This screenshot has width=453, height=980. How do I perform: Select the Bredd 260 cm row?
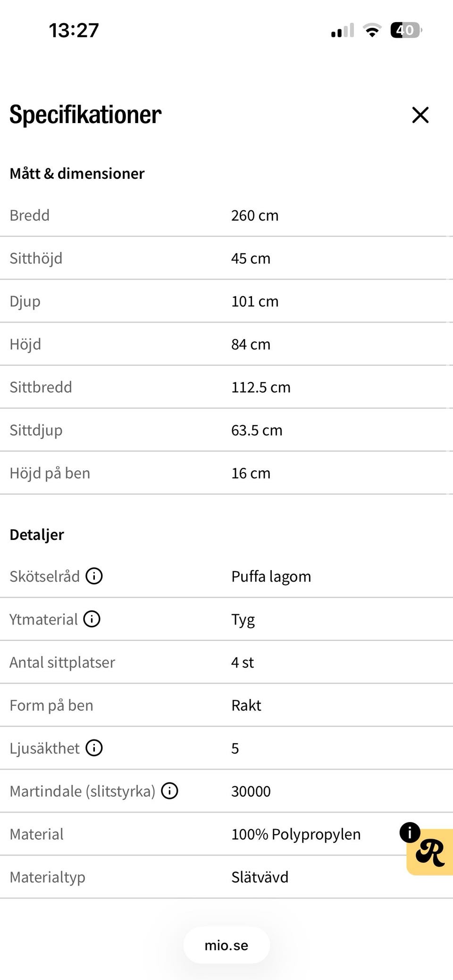[226, 215]
